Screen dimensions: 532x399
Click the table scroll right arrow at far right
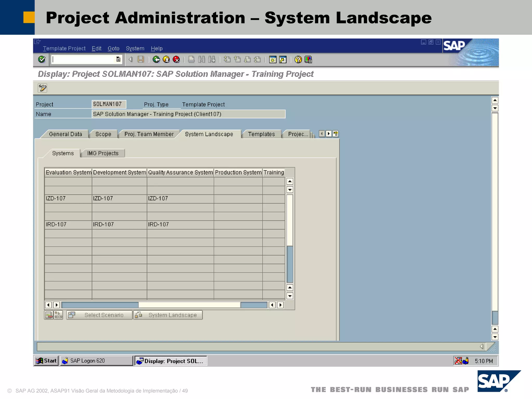[x=280, y=305]
